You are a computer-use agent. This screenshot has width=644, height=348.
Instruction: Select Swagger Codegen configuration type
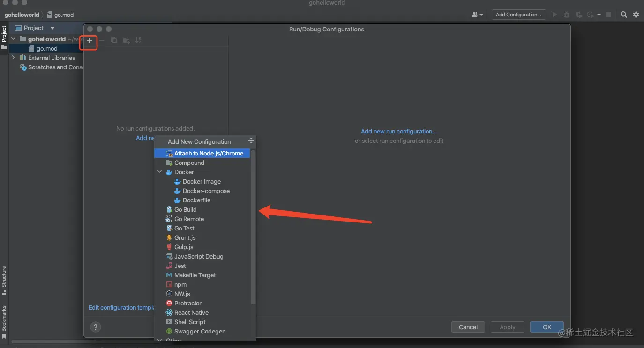[202, 331]
